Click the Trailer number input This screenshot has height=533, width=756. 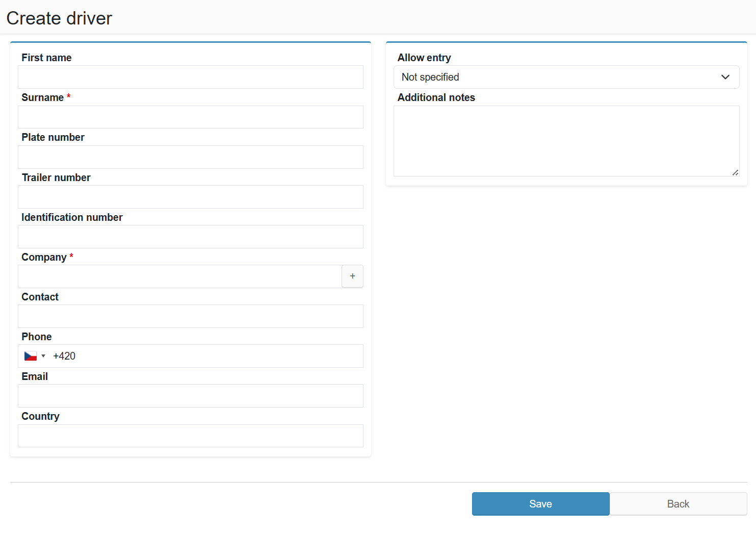click(x=190, y=197)
